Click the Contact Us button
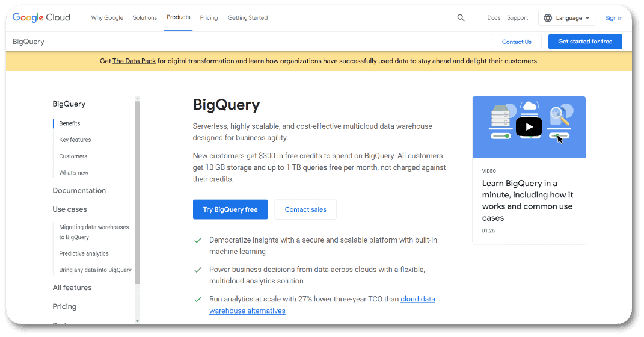Screen dimensions: 644x337 coord(517,42)
